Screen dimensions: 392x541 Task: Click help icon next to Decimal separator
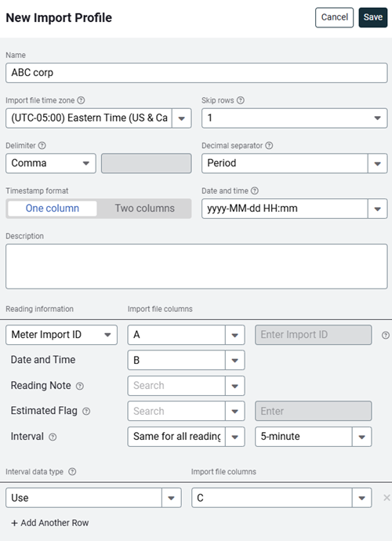click(269, 146)
